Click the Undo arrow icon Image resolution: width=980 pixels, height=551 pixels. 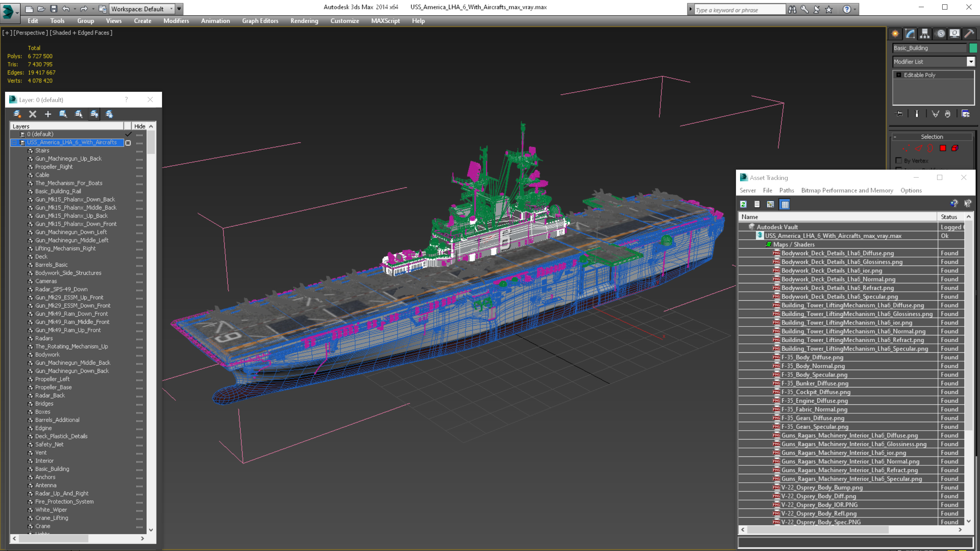[x=66, y=9]
